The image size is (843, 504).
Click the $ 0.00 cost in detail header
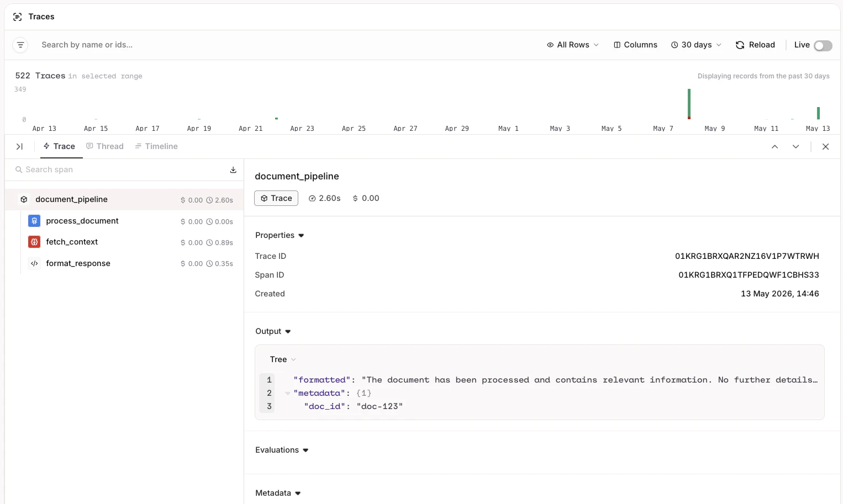pyautogui.click(x=366, y=198)
